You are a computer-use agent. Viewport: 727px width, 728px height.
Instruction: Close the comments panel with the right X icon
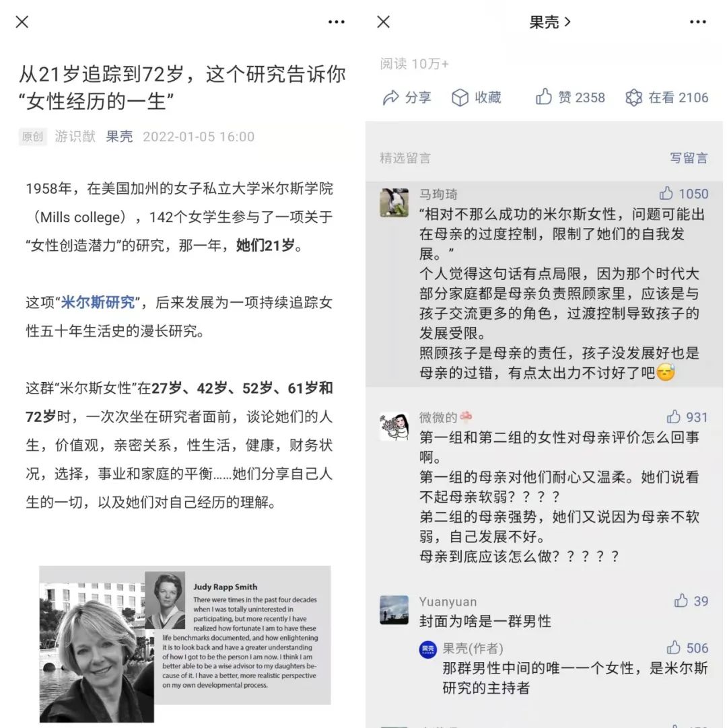[x=383, y=22]
